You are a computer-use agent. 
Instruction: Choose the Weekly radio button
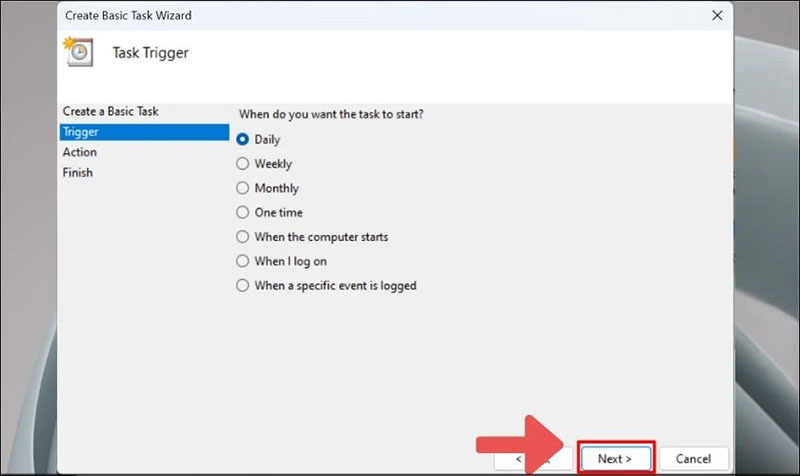242,164
